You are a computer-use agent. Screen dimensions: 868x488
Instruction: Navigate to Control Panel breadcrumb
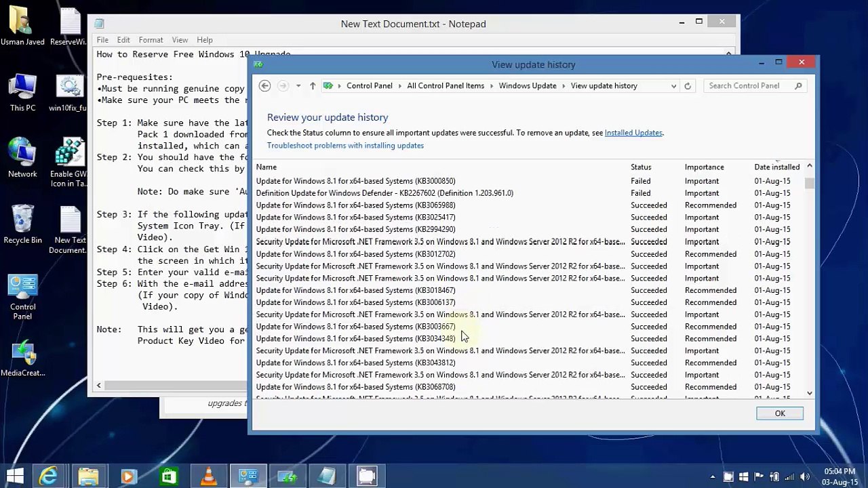(370, 86)
